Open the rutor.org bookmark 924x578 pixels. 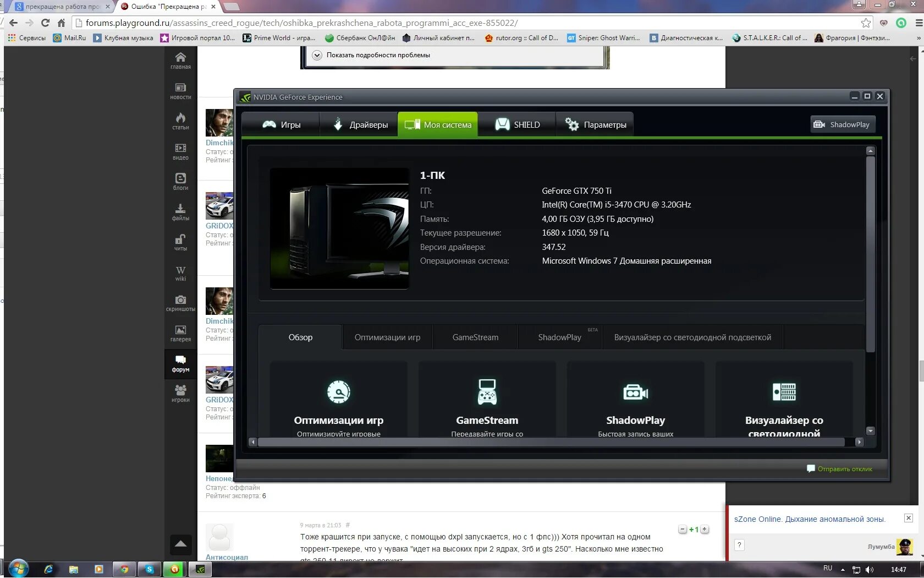[x=521, y=38]
